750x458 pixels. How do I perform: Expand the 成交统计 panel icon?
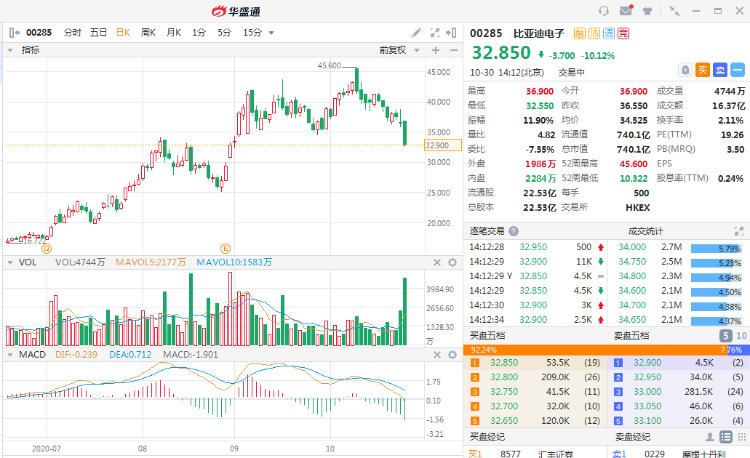point(739,231)
